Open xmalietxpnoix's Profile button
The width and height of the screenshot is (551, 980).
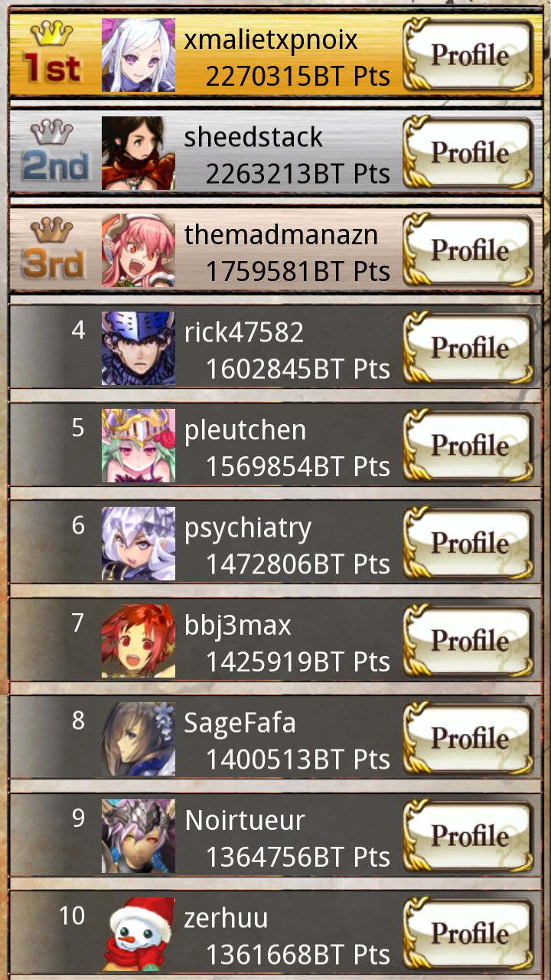(x=468, y=54)
